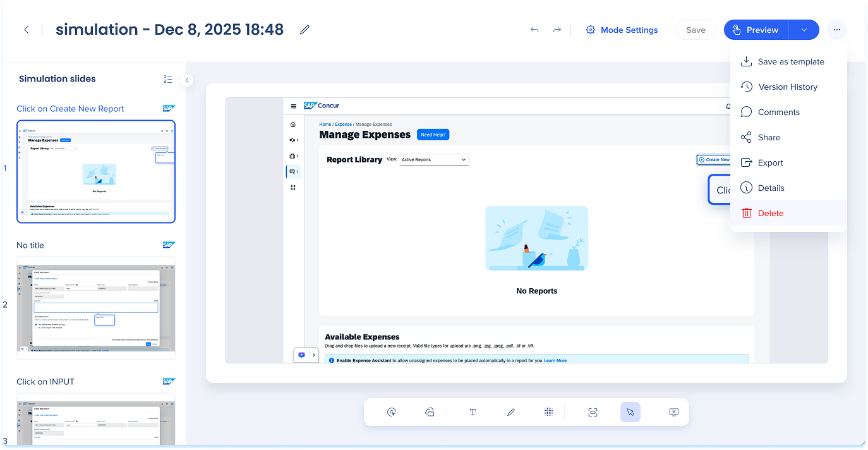
Task: Select the second slide thumbnail 'No title'
Action: tap(96, 307)
